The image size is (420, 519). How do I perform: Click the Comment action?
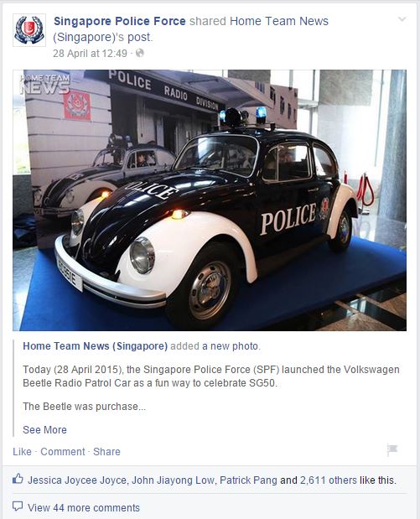click(x=63, y=452)
